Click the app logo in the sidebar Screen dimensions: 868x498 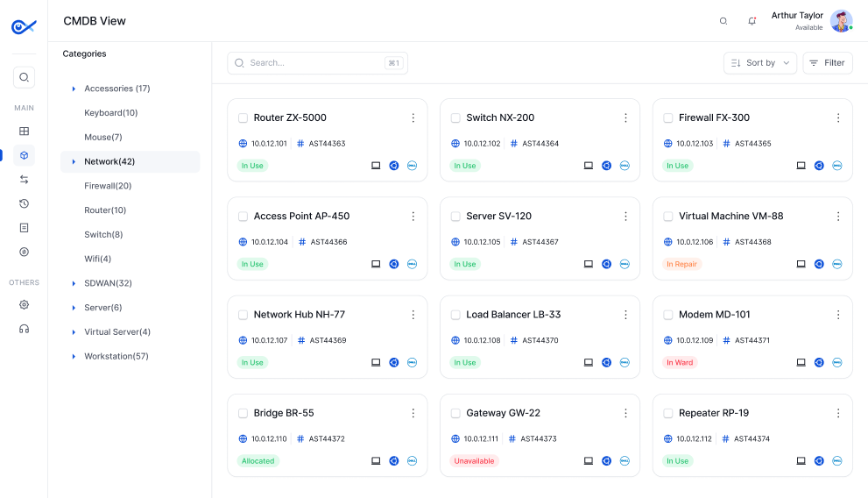[24, 26]
